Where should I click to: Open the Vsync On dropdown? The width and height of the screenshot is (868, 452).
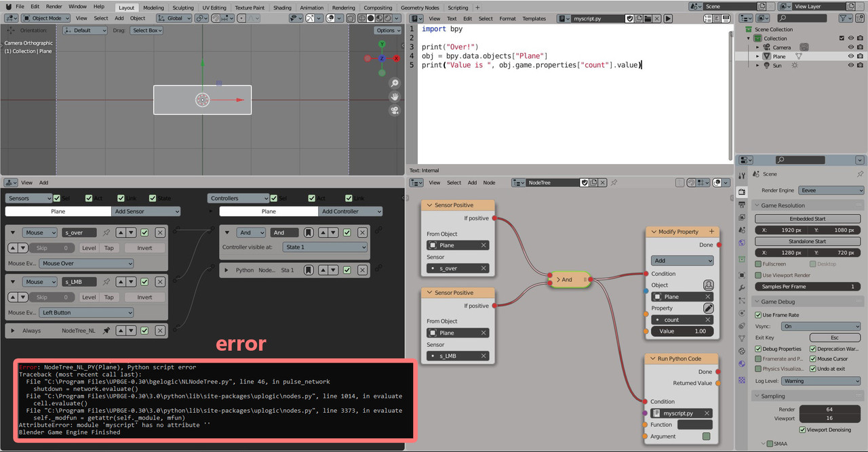pyautogui.click(x=821, y=326)
